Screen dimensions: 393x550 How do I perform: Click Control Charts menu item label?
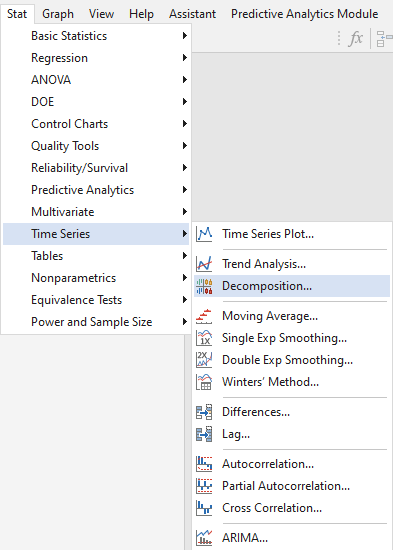(69, 124)
